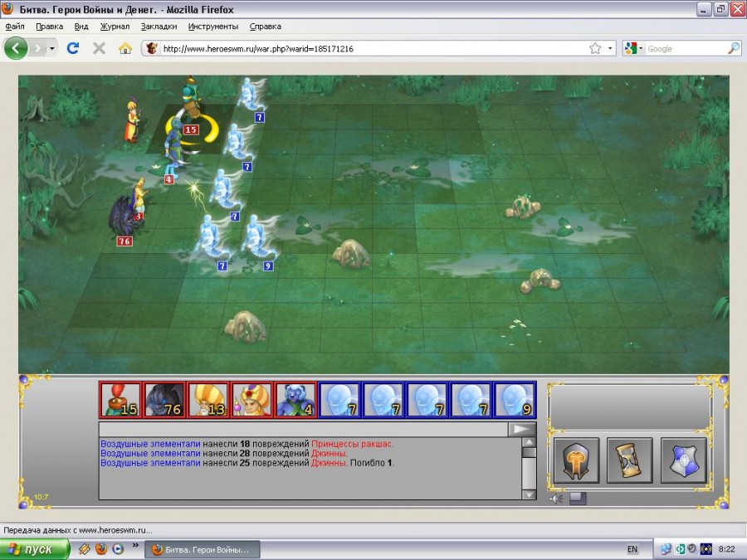Click 'Битва. Герои Войны...' taskbar button
Viewport: 747px width, 560px height.
202,549
